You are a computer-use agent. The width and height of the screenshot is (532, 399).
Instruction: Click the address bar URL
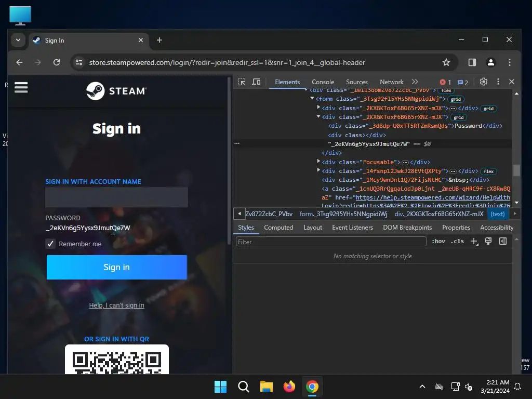coord(227,62)
